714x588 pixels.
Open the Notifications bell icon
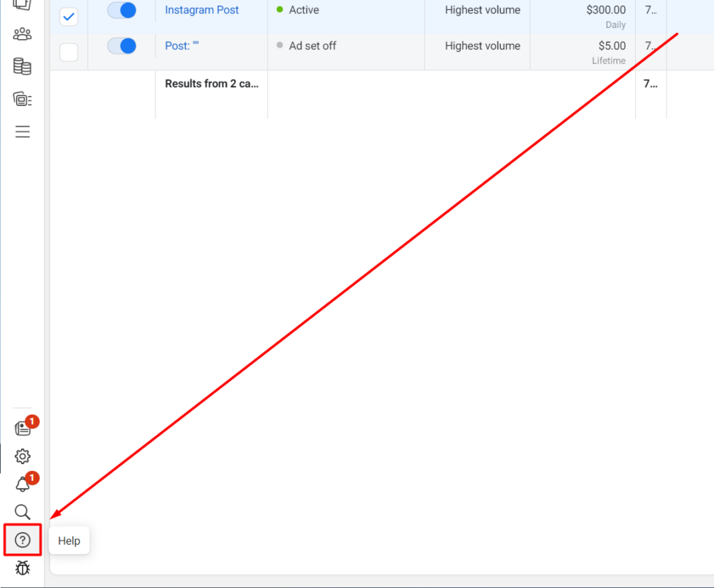[22, 484]
